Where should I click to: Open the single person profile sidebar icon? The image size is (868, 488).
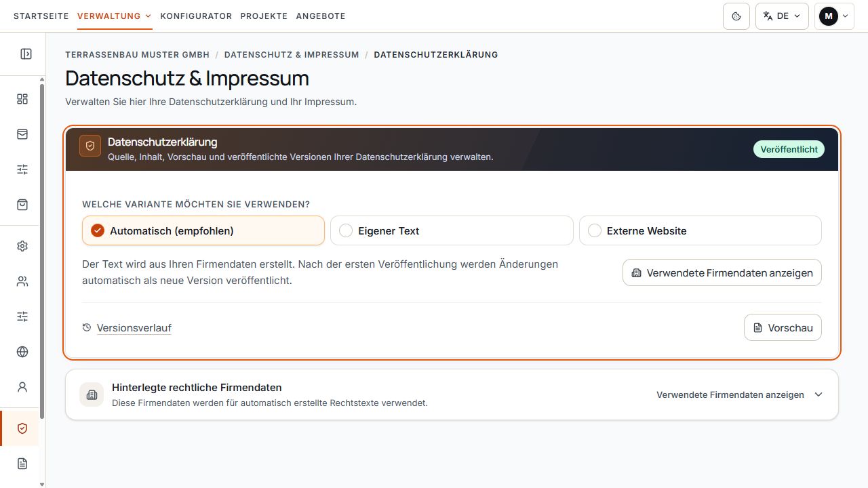(x=22, y=387)
